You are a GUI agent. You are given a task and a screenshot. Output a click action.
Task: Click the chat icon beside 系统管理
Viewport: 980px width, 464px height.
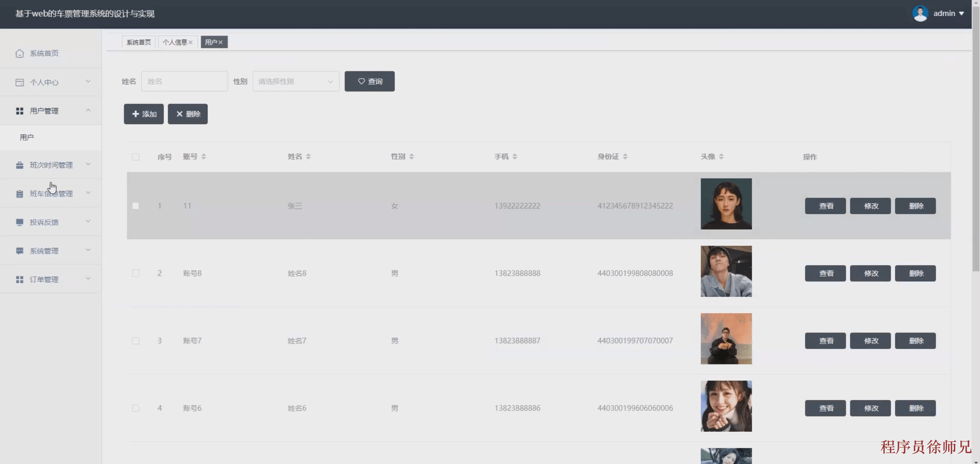coord(20,251)
